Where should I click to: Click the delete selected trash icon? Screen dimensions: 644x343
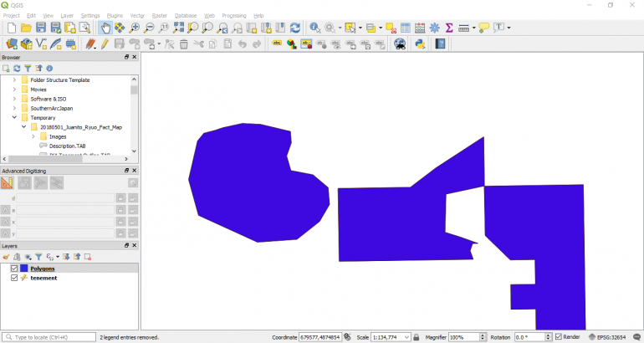(x=184, y=44)
